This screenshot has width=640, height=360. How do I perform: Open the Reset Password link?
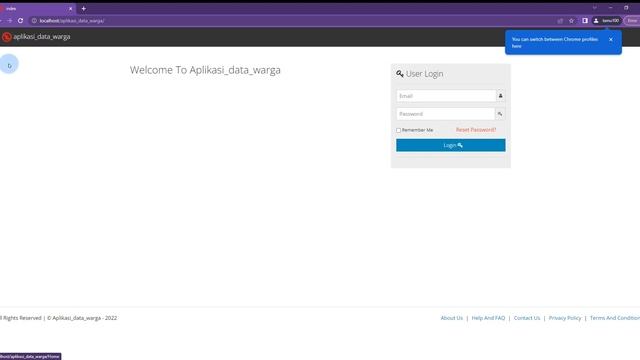476,130
